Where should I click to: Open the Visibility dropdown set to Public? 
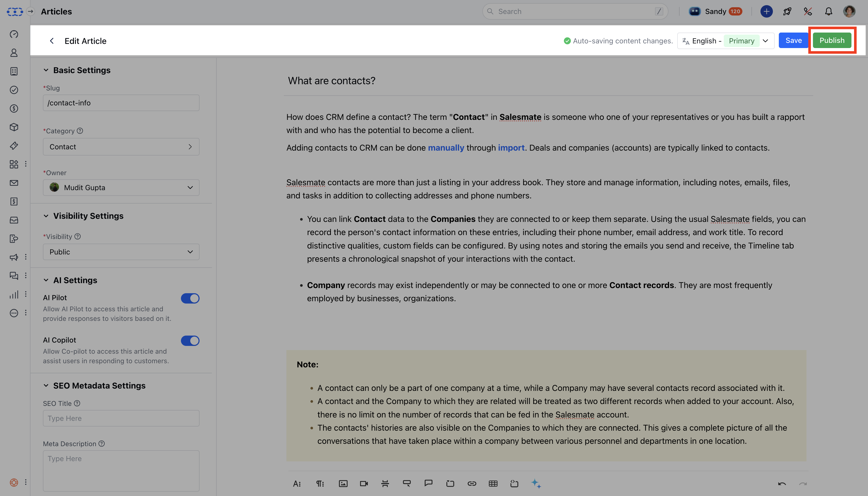(x=121, y=252)
